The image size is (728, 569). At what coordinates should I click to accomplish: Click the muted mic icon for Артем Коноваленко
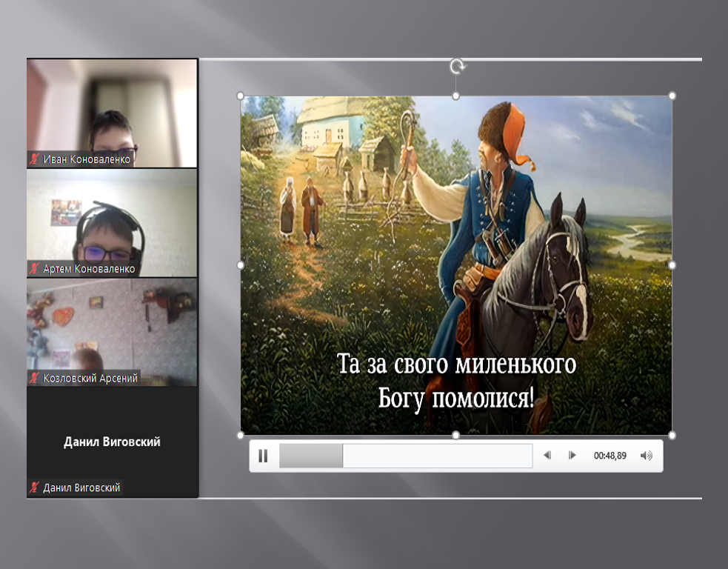coord(34,268)
